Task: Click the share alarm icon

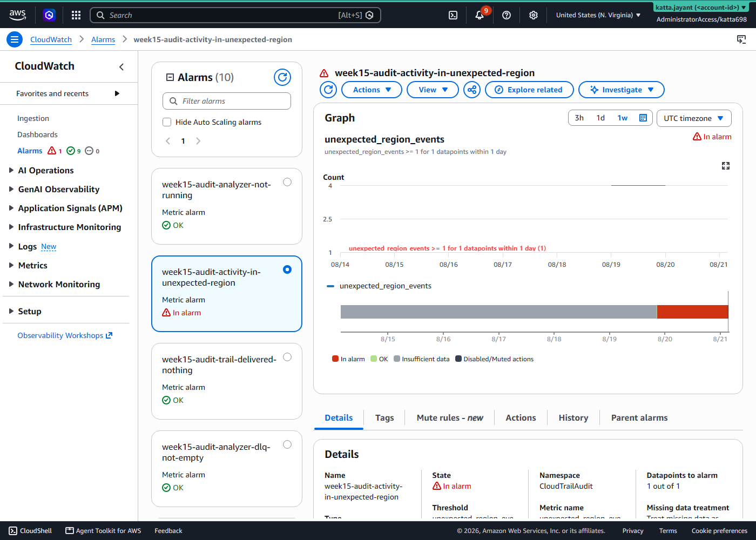Action: click(x=472, y=90)
